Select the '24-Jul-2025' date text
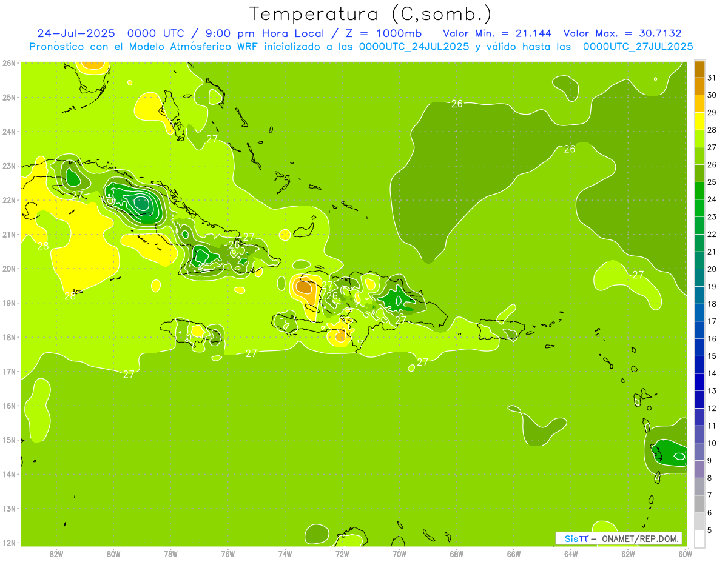728x562 pixels. [x=76, y=33]
